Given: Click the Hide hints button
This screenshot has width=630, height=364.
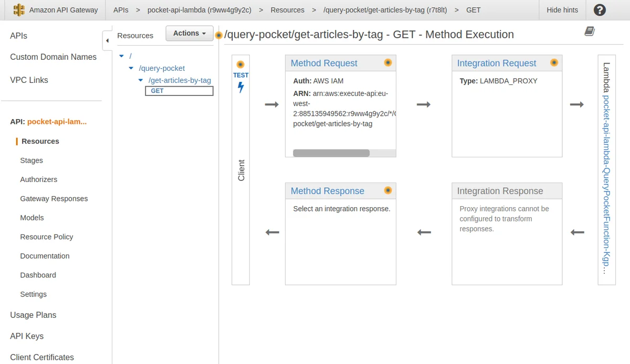Looking at the screenshot, I should [562, 10].
